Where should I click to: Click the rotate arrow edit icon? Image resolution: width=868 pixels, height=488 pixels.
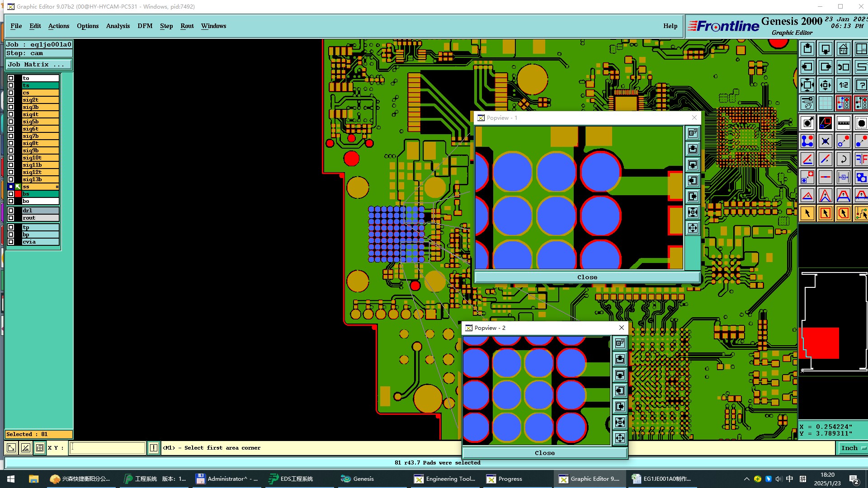click(843, 159)
